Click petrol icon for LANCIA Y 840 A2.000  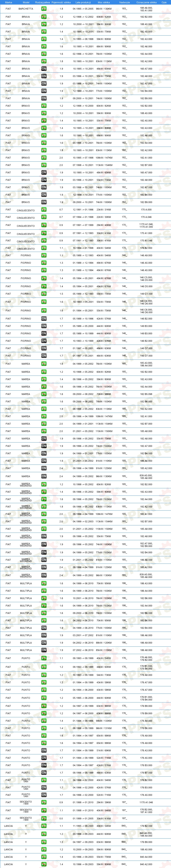44,864
